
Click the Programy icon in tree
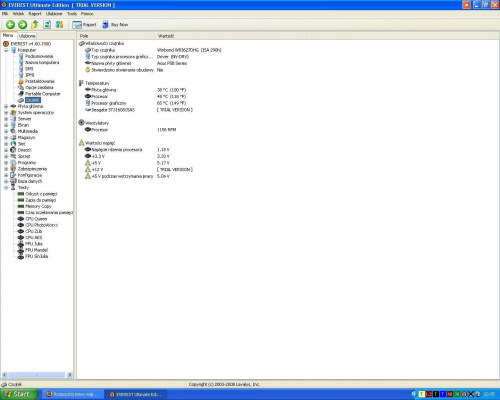[x=13, y=163]
